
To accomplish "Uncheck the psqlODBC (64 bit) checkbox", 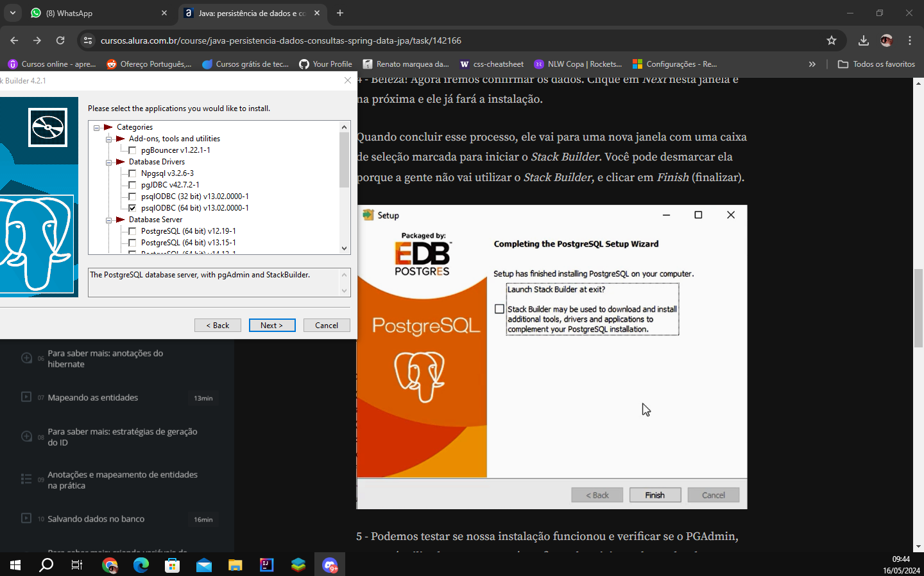I will [x=132, y=208].
